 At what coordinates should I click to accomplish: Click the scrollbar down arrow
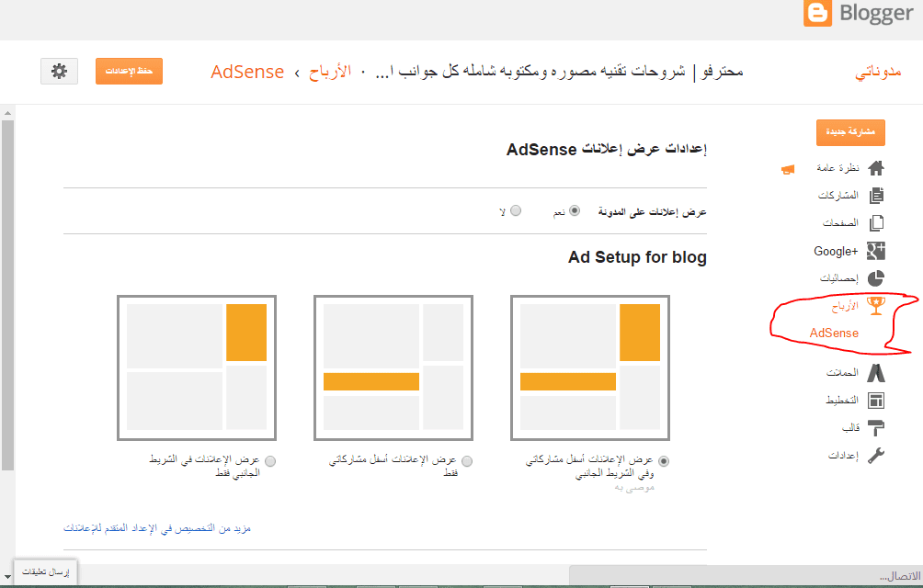[7, 577]
